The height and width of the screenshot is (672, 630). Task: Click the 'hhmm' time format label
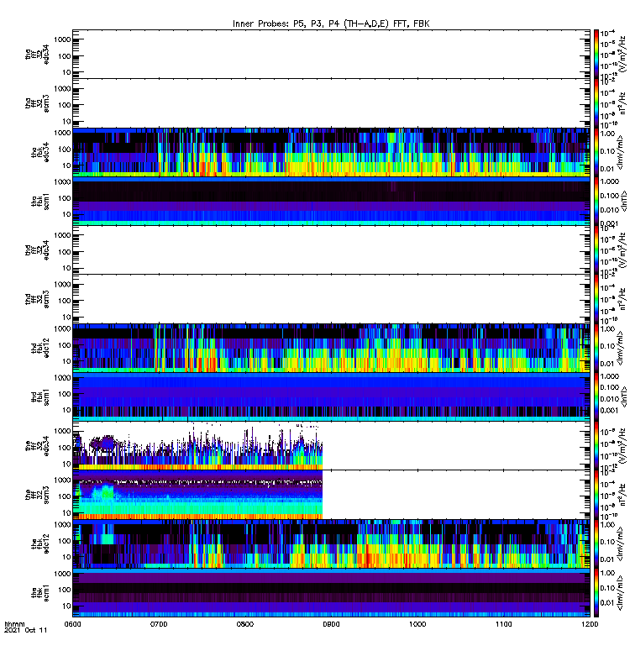[14, 624]
